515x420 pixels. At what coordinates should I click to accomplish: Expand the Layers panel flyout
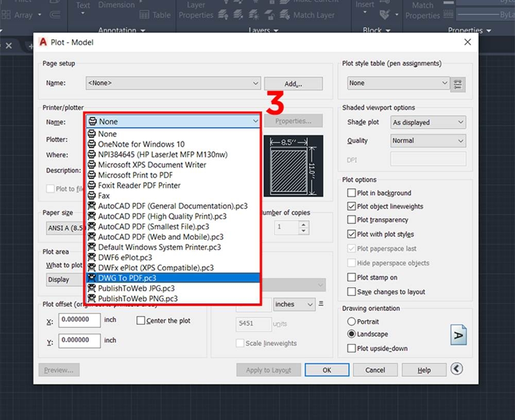pos(276,30)
